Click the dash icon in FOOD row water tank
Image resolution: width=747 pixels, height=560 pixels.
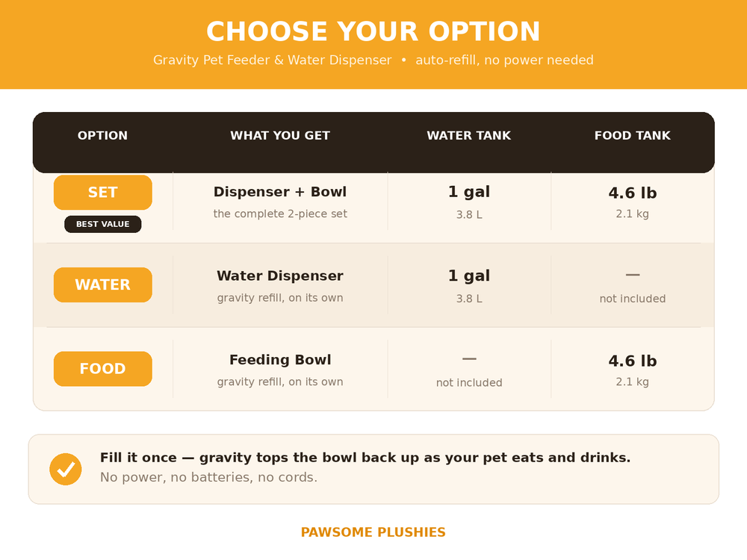click(469, 358)
